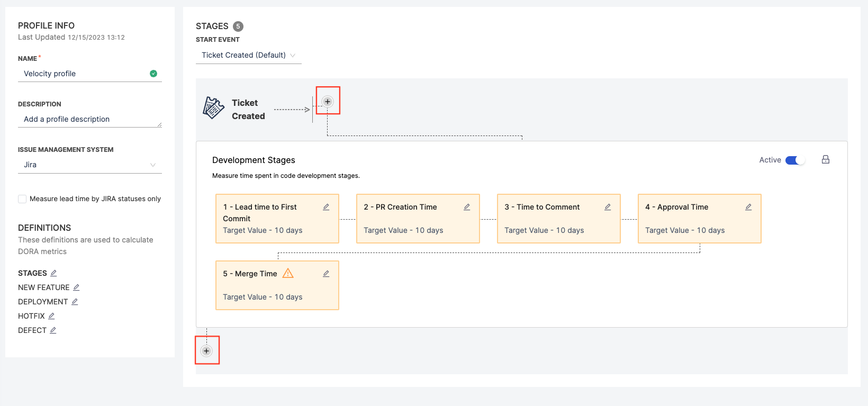
Task: Edit the Merge Time stage
Action: 326,274
